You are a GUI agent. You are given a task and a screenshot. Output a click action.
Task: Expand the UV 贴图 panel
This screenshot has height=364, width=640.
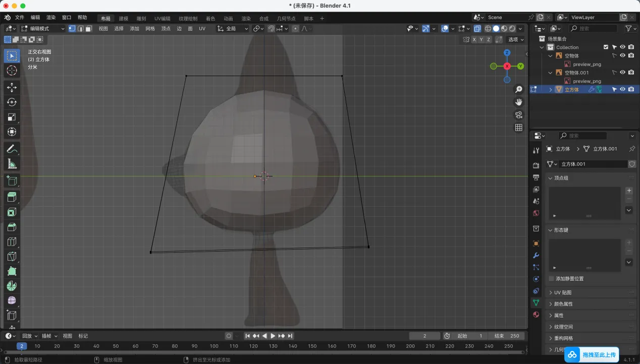click(x=562, y=292)
